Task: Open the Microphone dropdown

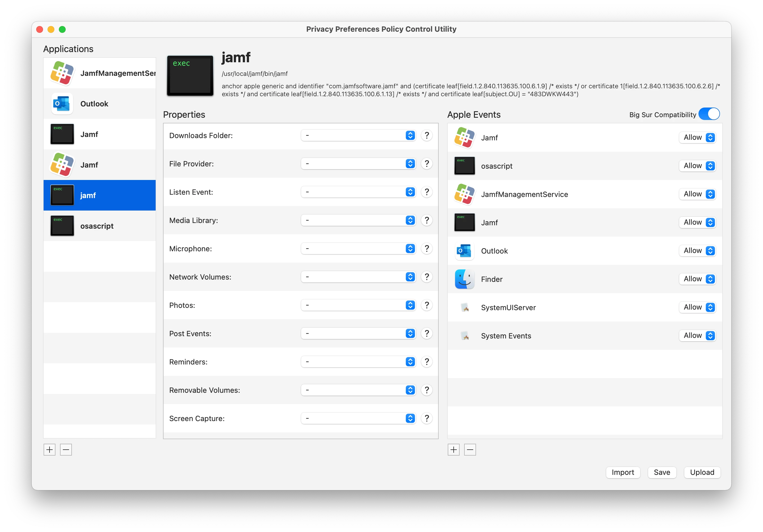Action: point(358,248)
